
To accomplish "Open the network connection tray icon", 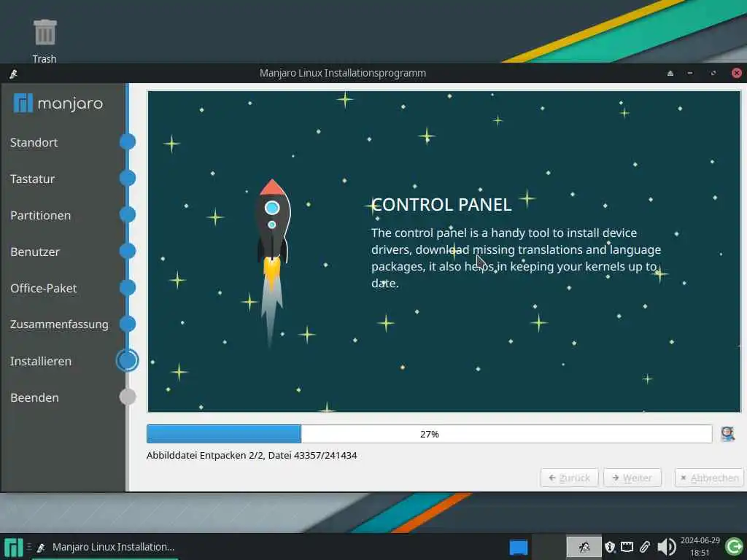I will tap(627, 547).
